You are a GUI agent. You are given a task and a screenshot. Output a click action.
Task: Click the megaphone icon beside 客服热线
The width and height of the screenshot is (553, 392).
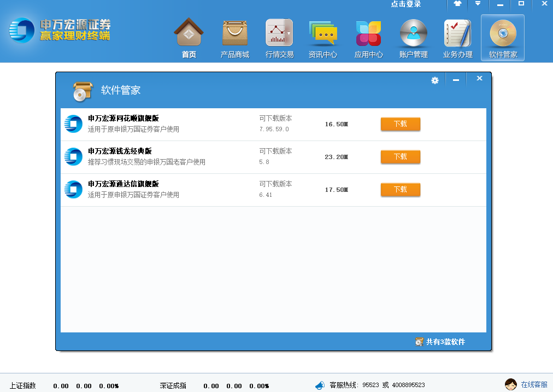pos(320,385)
